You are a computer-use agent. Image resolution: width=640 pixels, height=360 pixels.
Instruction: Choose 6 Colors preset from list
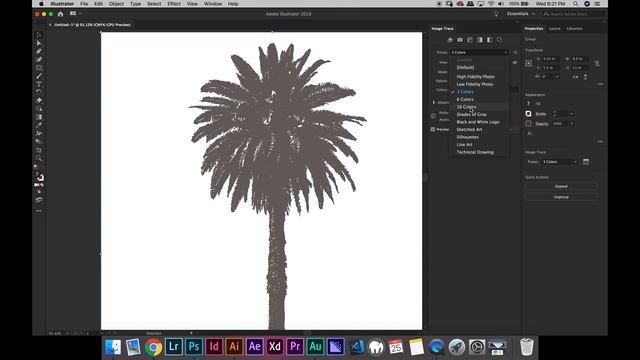click(465, 100)
